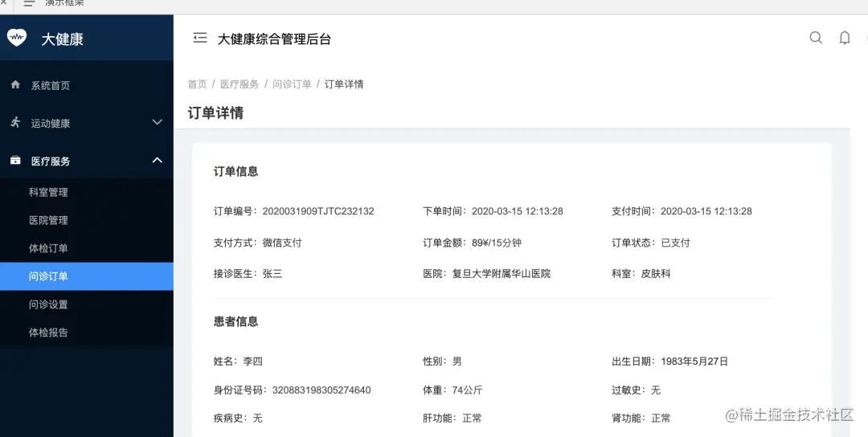The height and width of the screenshot is (437, 868).
Task: Click the 首页 breadcrumb link
Action: (197, 84)
